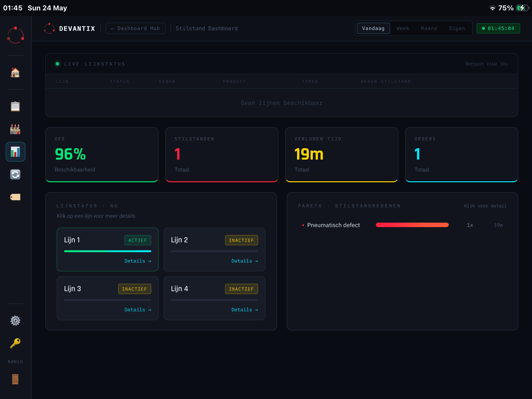Screen dimensions: 532x399
Task: Tap the battery indicator in status bar
Action: pyautogui.click(x=522, y=8)
